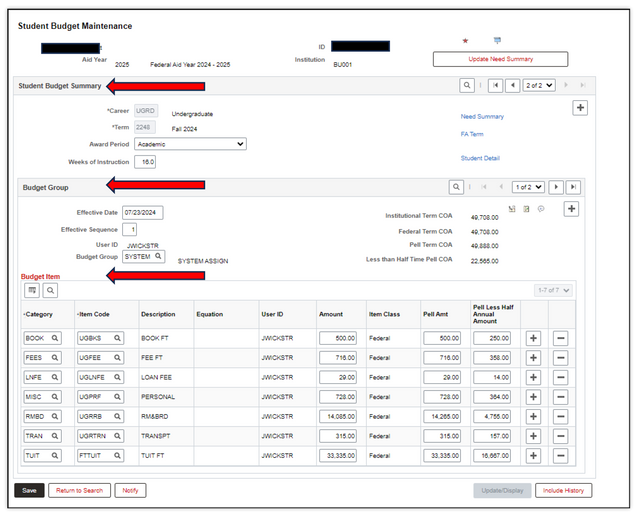
Task: Click Amount field for LOAN FEE
Action: [338, 377]
